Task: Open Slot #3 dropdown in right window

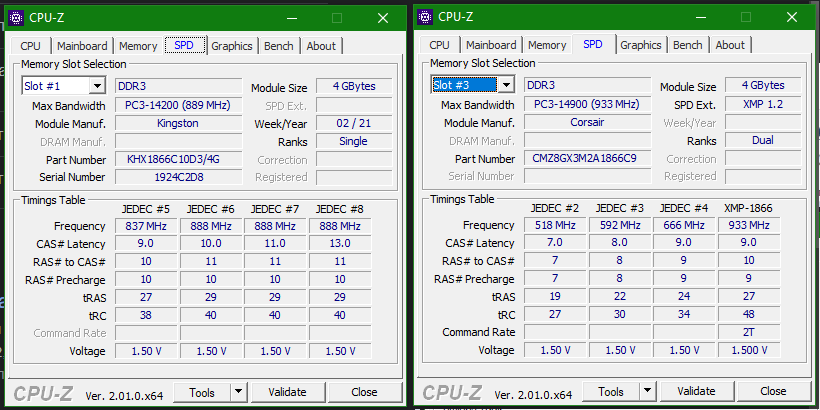Action: point(506,85)
